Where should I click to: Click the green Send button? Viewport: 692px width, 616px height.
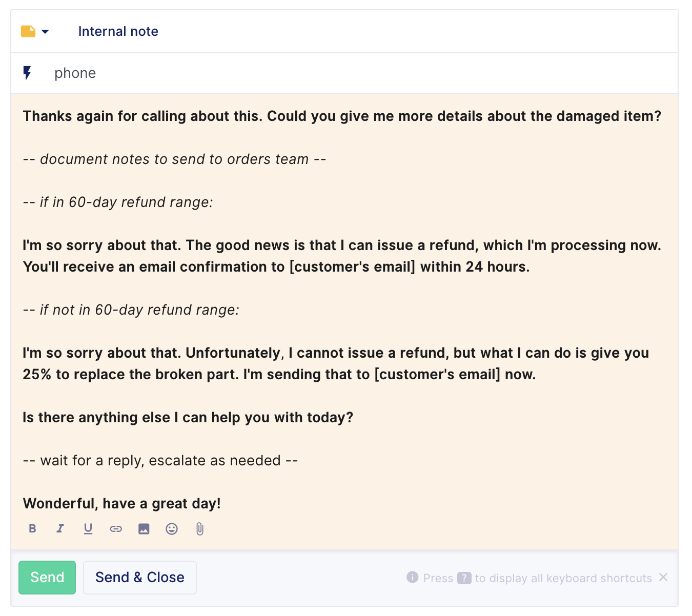[x=47, y=578]
